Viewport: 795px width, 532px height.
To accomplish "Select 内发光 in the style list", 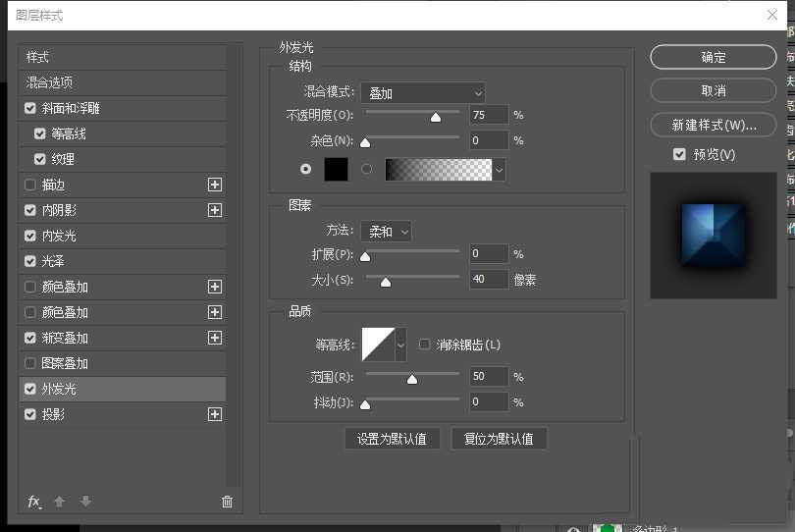I will point(59,236).
